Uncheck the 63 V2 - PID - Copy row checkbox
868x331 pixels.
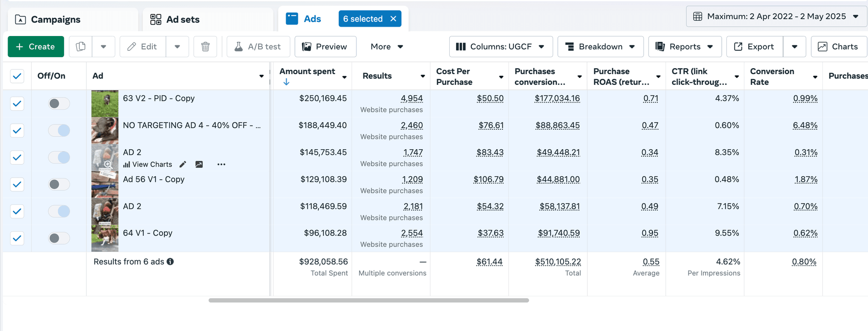point(17,103)
